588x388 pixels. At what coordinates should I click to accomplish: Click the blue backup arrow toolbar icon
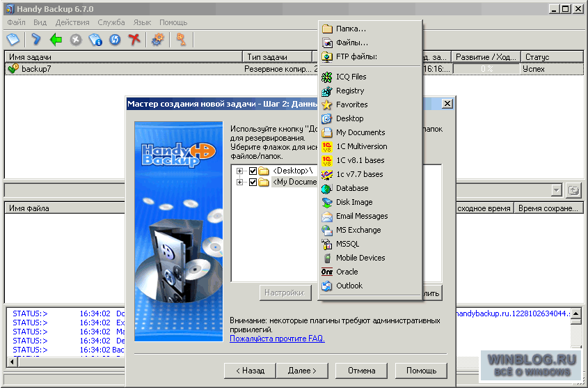(36, 39)
